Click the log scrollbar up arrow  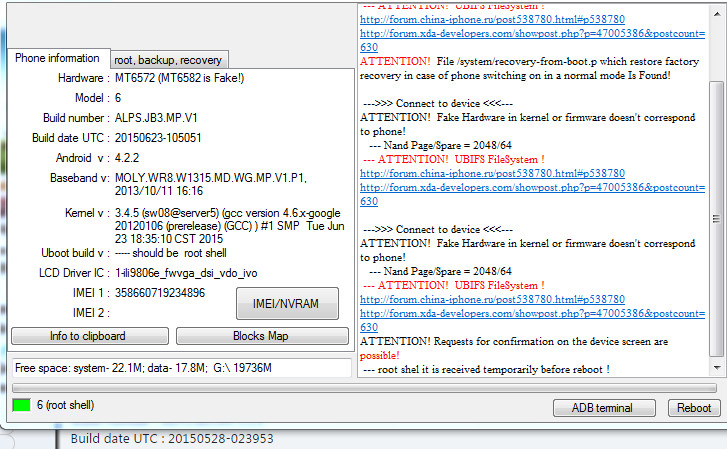pos(716,10)
